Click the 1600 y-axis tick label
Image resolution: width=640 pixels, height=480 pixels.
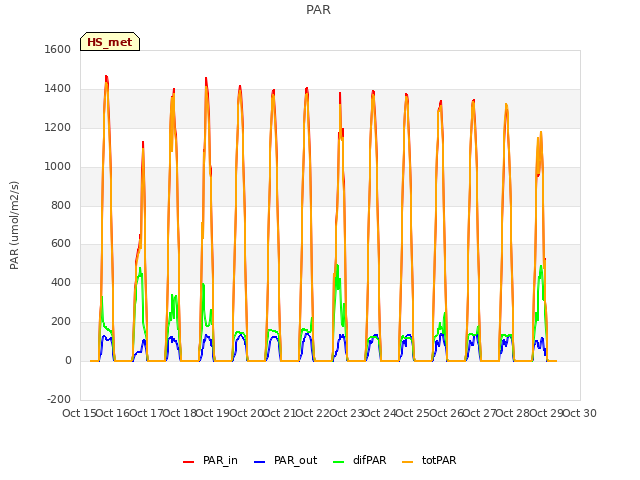[x=58, y=49]
